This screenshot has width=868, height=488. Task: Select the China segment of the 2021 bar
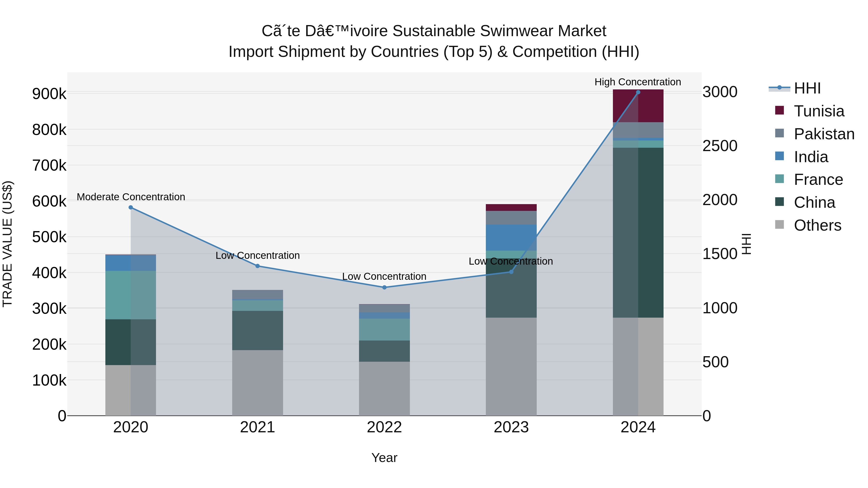(258, 331)
